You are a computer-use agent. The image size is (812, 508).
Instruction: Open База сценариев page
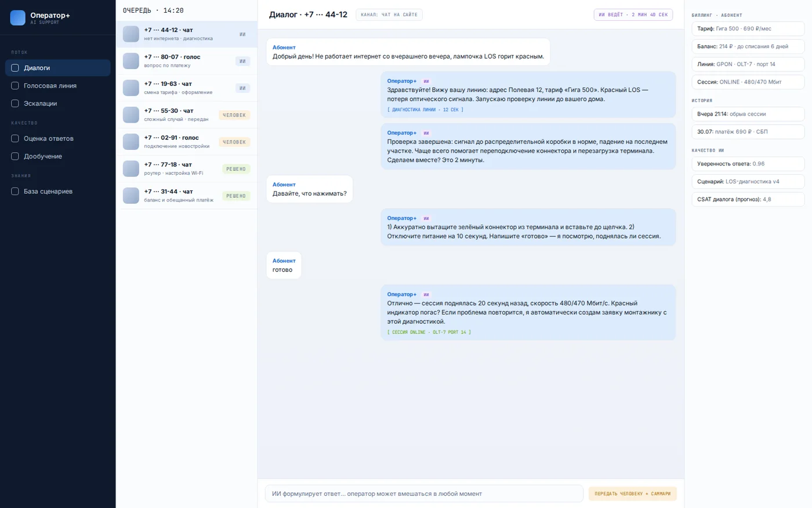(x=58, y=192)
